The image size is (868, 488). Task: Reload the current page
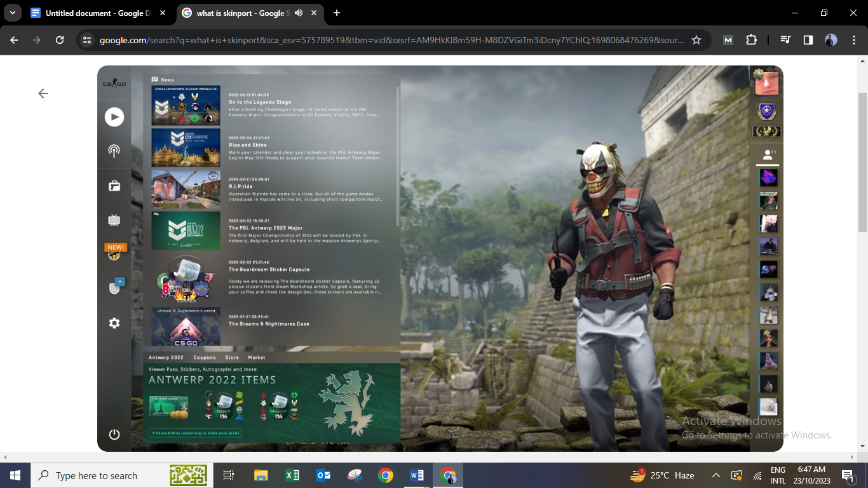coord(60,40)
